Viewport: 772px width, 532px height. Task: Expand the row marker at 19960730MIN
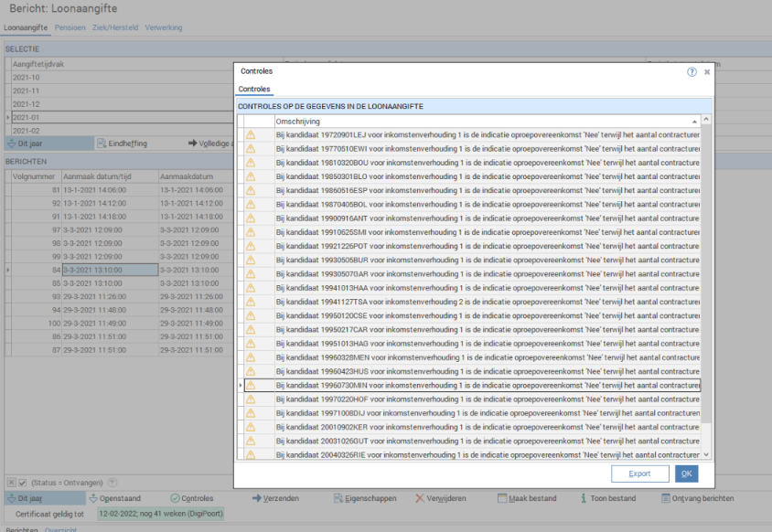tap(241, 386)
